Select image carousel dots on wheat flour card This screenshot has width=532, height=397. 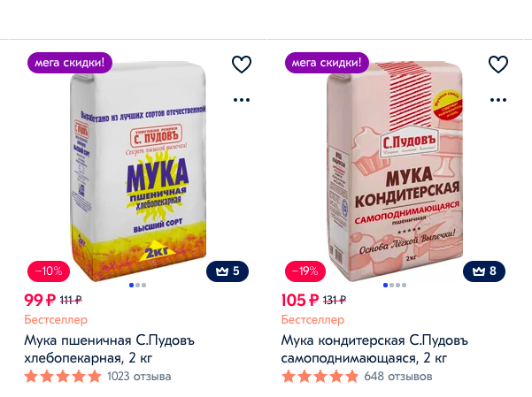(137, 286)
